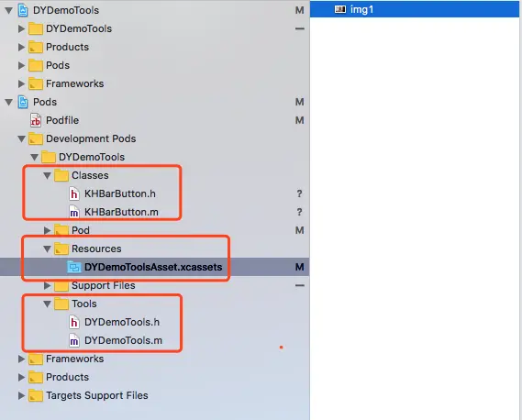This screenshot has height=420, width=522.
Task: Click the DYDemoTools.m implementation file icon
Action: coord(74,340)
